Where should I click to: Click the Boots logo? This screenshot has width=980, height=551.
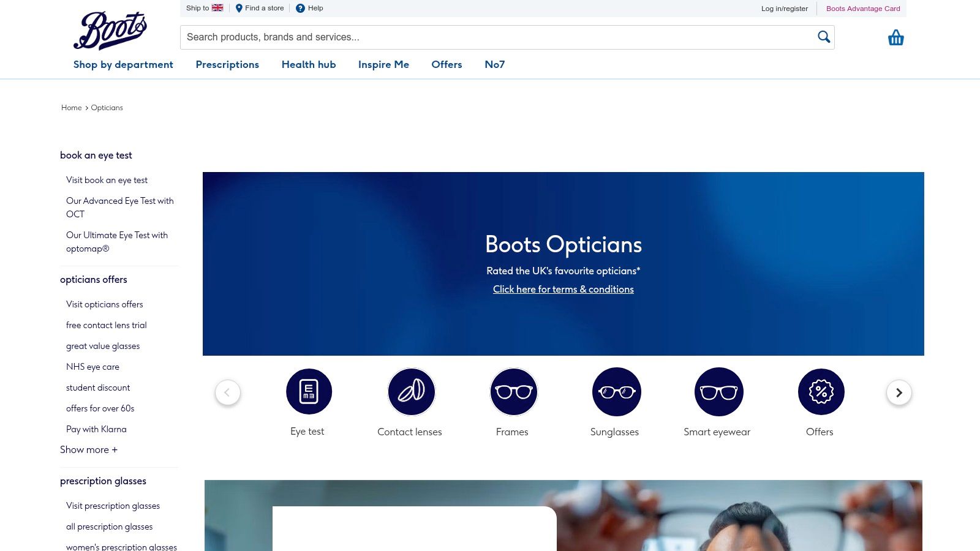110,31
